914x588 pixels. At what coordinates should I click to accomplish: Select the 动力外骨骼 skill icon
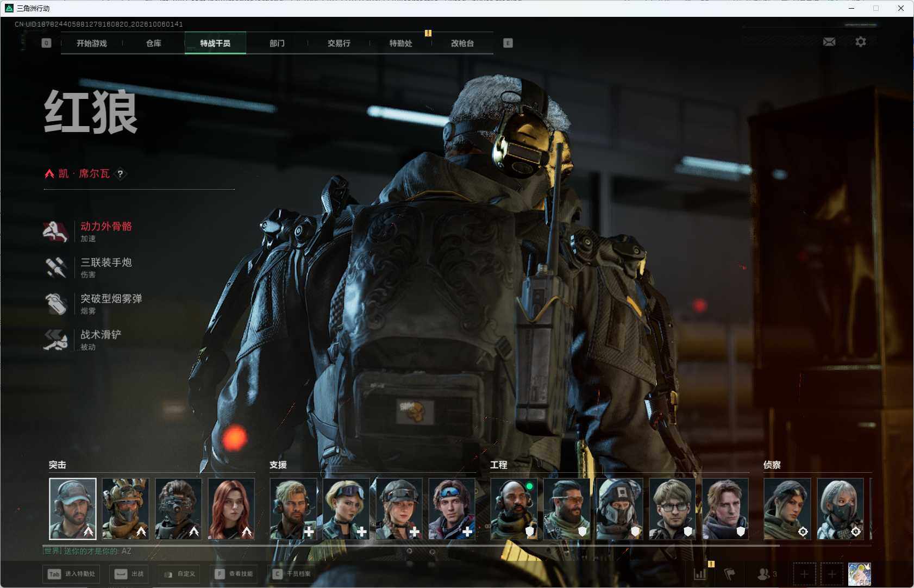tap(55, 232)
